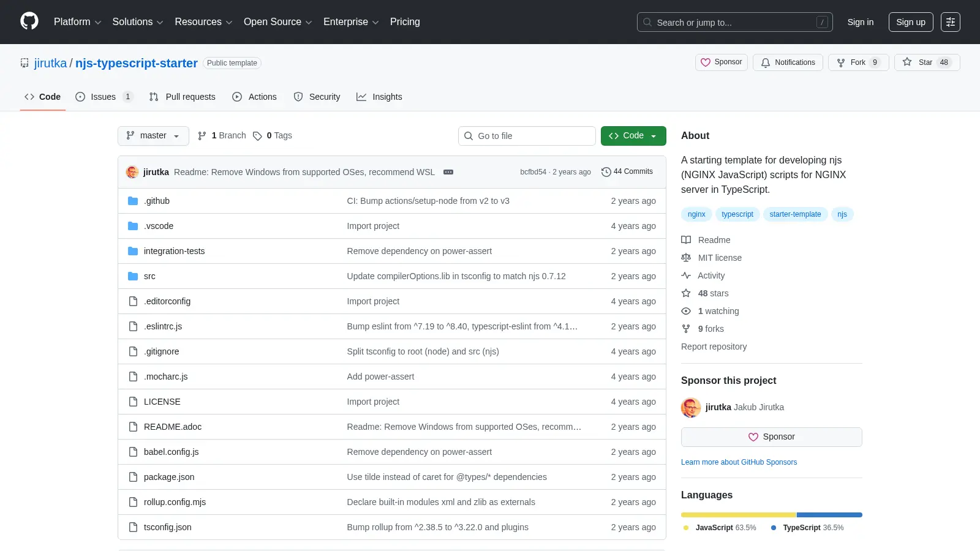This screenshot has height=551, width=980.
Task: Select the nginx topic tag
Action: pyautogui.click(x=696, y=214)
